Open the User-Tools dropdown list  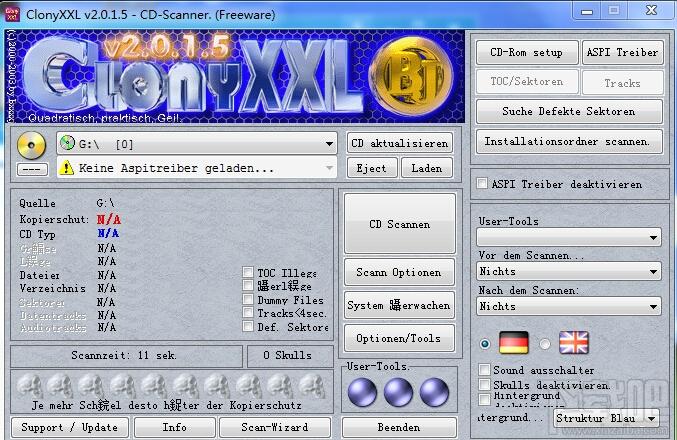[569, 237]
